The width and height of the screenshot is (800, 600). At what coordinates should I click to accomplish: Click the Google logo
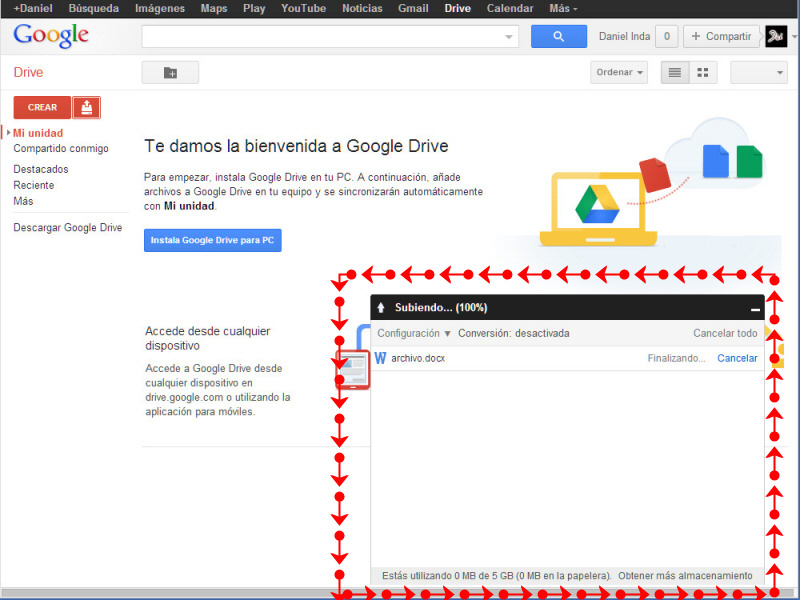click(x=51, y=36)
